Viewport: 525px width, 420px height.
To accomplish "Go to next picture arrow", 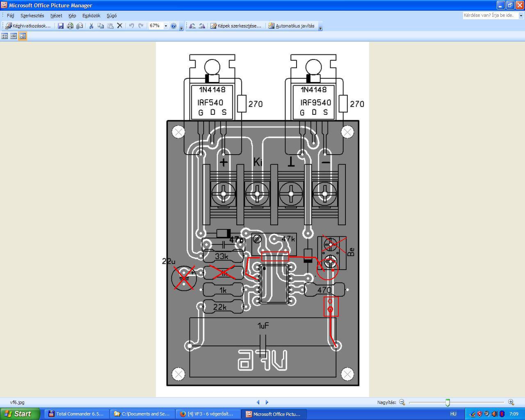I will point(267,402).
